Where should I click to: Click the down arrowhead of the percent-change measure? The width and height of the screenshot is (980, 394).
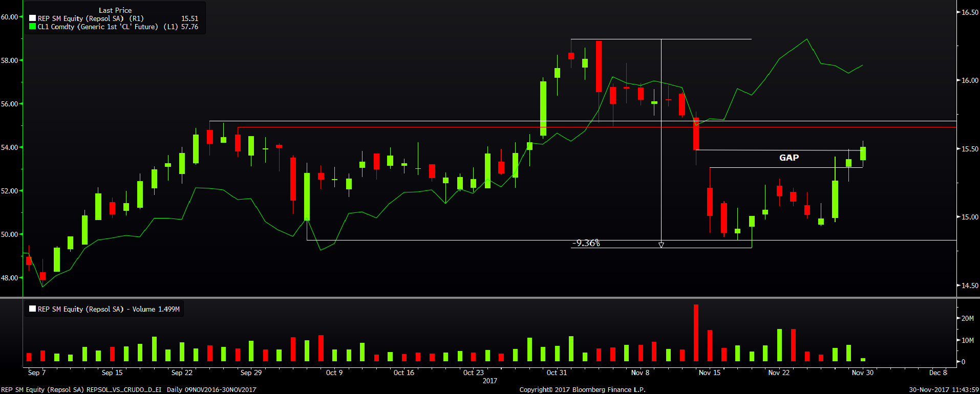661,245
